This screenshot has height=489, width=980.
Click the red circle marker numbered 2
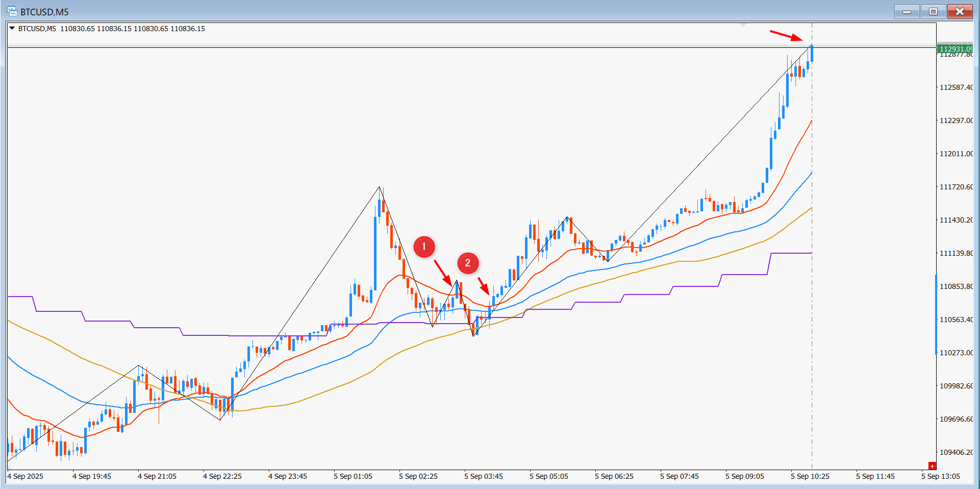pyautogui.click(x=468, y=263)
